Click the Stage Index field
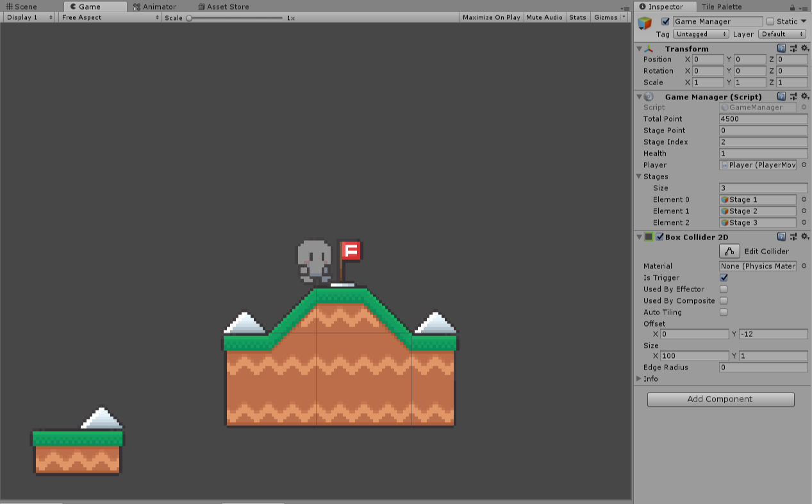 pos(763,142)
